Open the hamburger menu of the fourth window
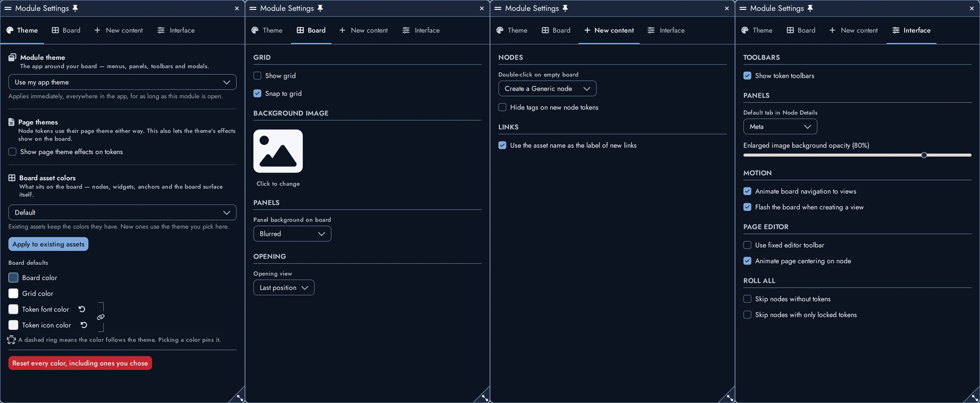980x403 pixels. (x=743, y=8)
